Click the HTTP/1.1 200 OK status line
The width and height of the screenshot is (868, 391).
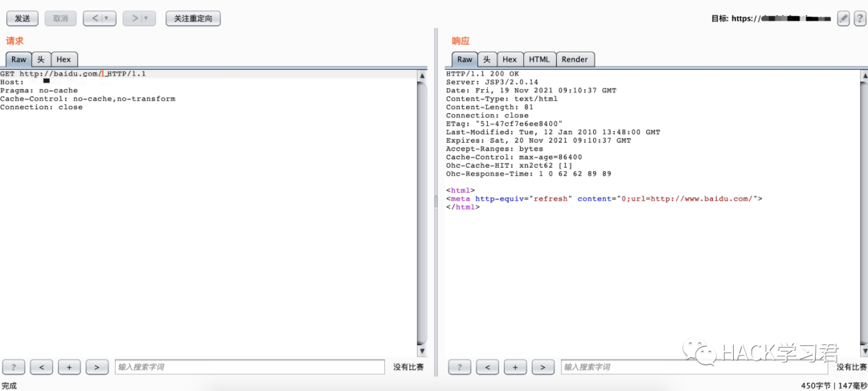pyautogui.click(x=483, y=74)
